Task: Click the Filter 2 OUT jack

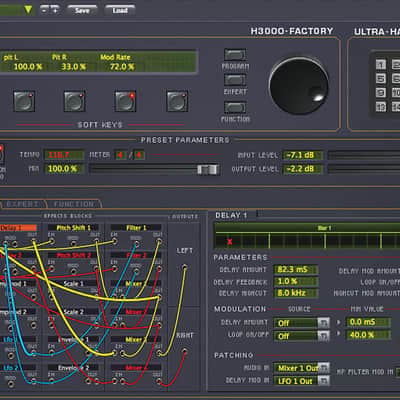Action: 159,269
